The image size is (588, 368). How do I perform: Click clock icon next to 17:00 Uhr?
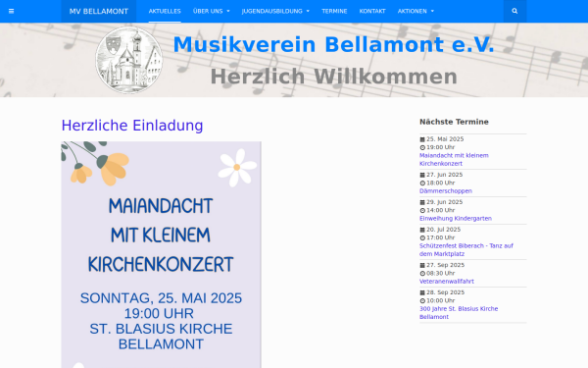coord(422,238)
